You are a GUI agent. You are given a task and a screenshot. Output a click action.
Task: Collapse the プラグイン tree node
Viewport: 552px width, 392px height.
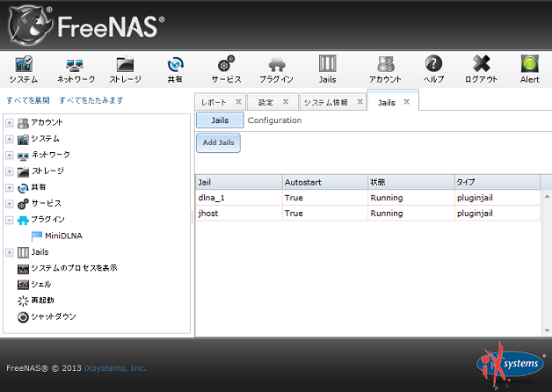pos(10,221)
